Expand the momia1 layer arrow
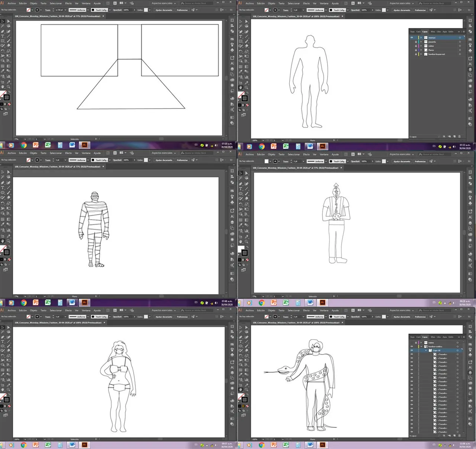The width and height of the screenshot is (476, 449). pyautogui.click(x=421, y=38)
